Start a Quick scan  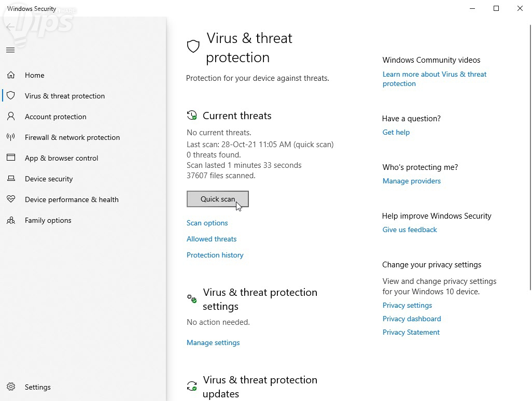click(x=217, y=199)
